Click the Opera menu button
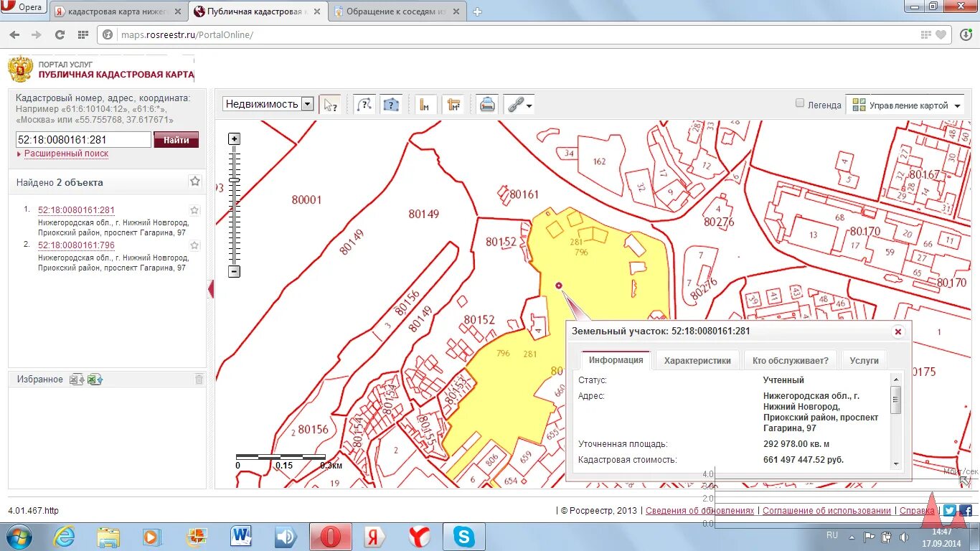This screenshot has height=551, width=980. point(24,7)
